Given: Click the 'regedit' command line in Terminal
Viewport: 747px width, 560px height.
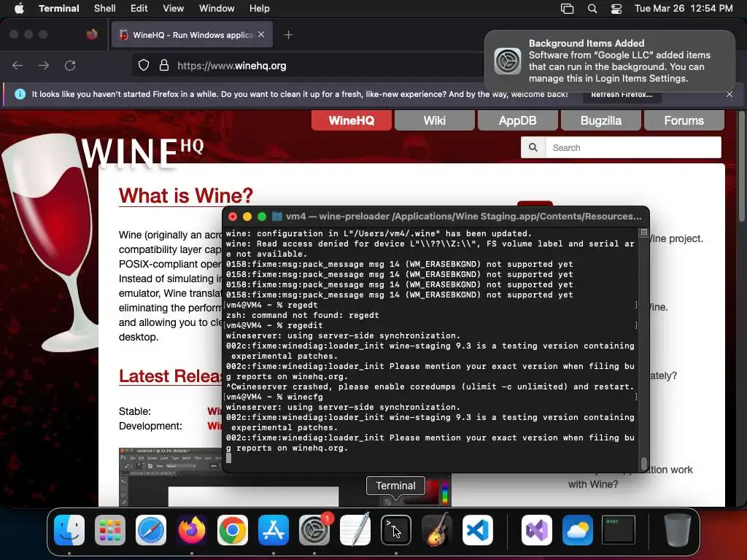Looking at the screenshot, I should pos(274,325).
